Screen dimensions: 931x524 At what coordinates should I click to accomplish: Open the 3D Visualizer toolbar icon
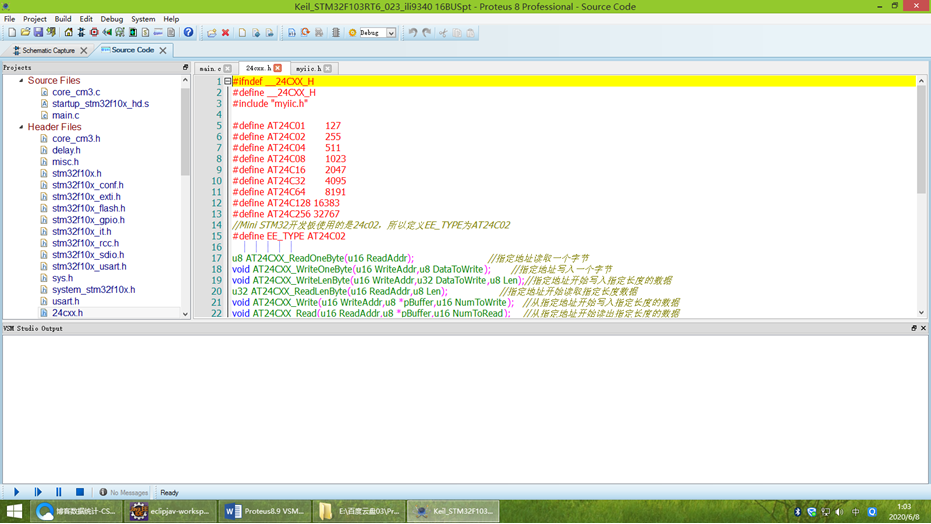pos(107,33)
